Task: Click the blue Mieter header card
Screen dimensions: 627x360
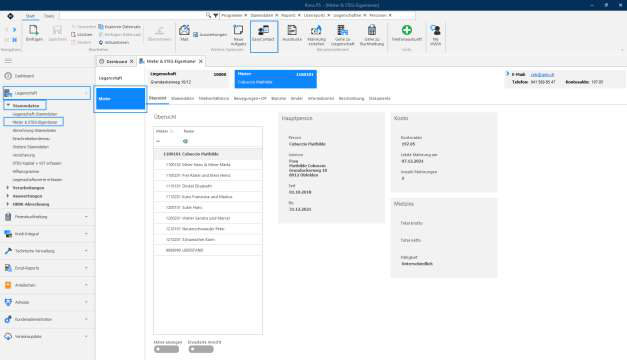Action: 276,78
